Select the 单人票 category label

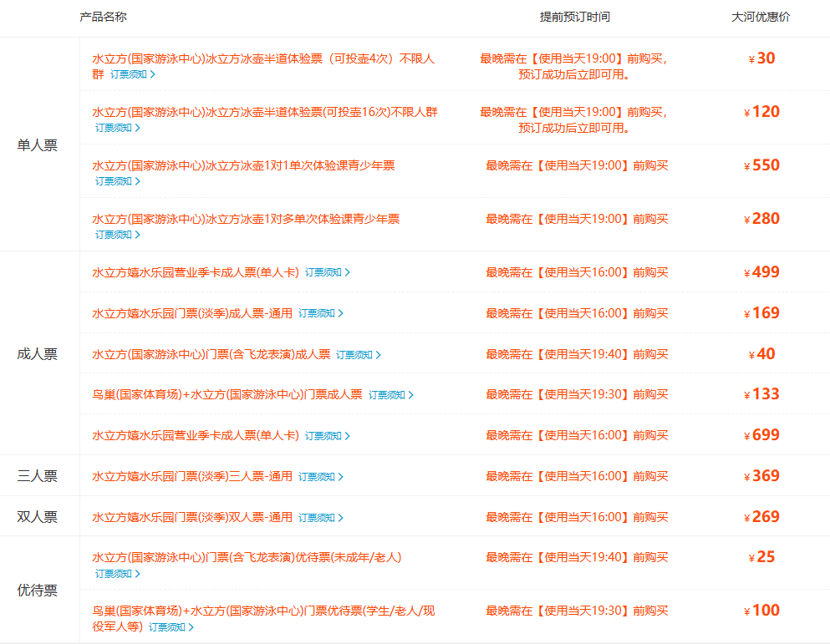[x=37, y=145]
